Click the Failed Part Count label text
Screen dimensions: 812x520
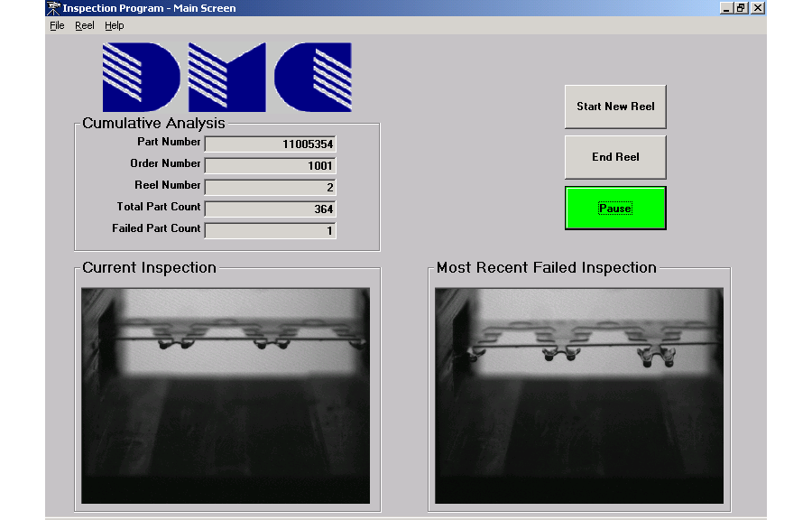point(156,228)
